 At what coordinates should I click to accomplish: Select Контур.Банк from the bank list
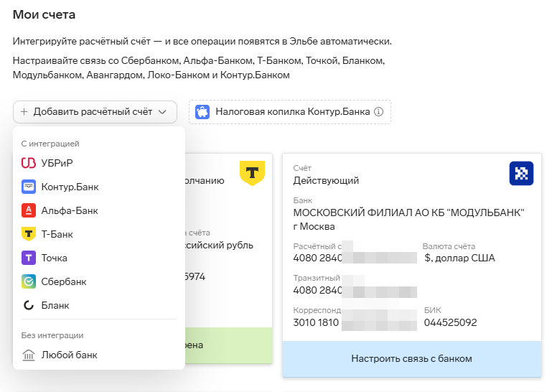(x=99, y=187)
